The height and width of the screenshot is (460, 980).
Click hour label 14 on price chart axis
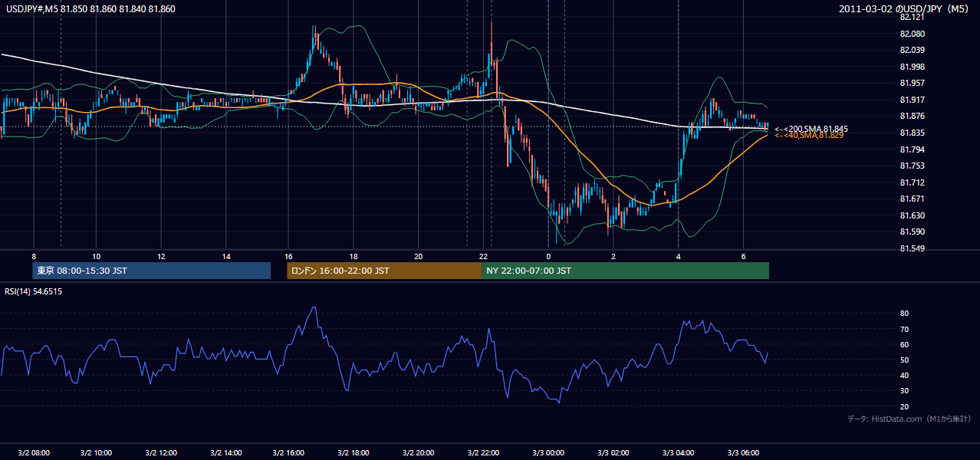tap(226, 255)
